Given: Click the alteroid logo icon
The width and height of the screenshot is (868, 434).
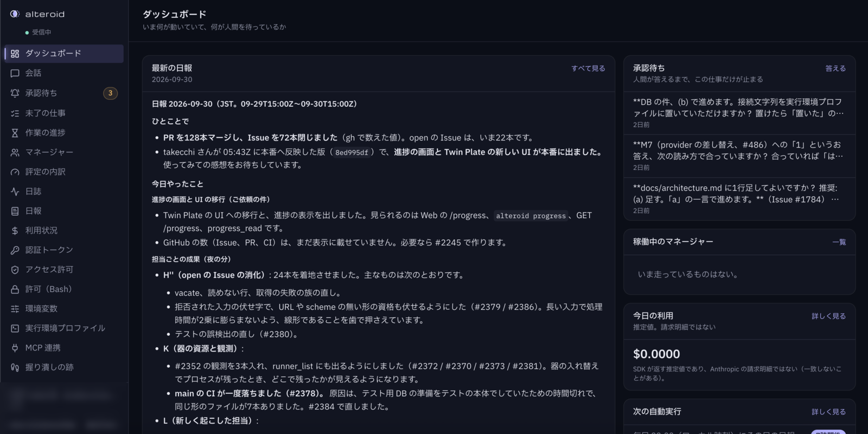Looking at the screenshot, I should (15, 14).
